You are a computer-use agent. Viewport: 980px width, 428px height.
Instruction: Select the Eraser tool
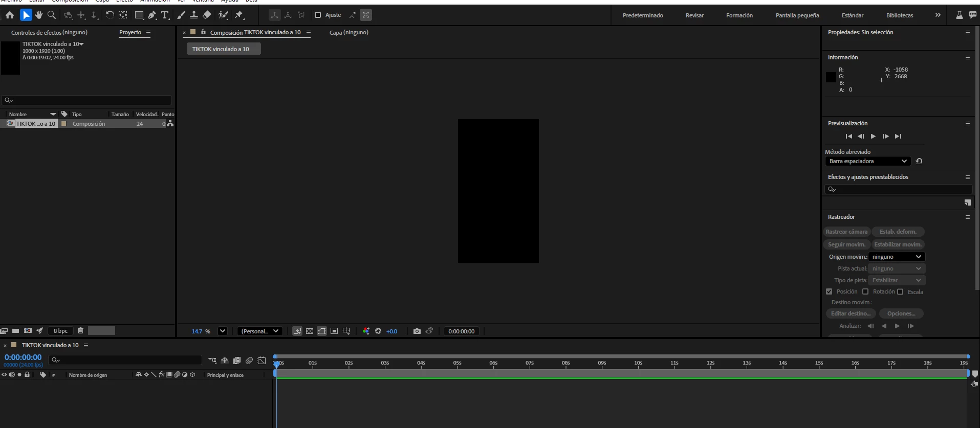tap(207, 15)
